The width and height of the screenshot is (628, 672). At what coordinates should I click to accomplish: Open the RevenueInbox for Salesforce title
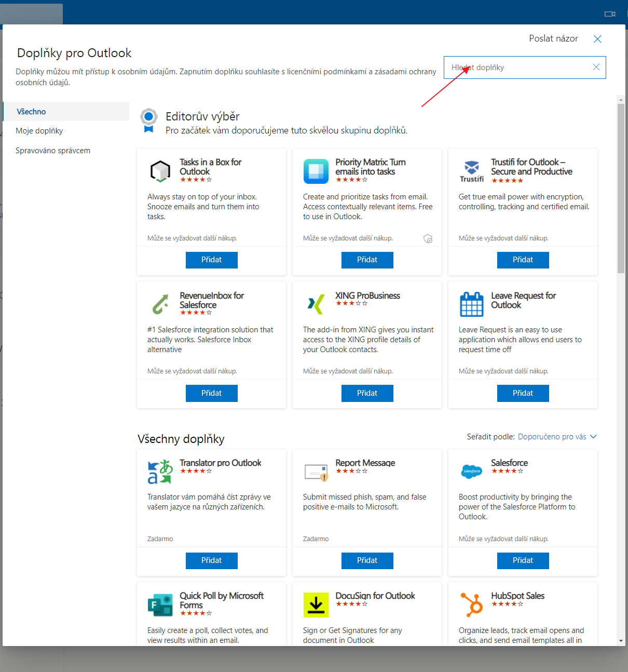click(x=212, y=300)
